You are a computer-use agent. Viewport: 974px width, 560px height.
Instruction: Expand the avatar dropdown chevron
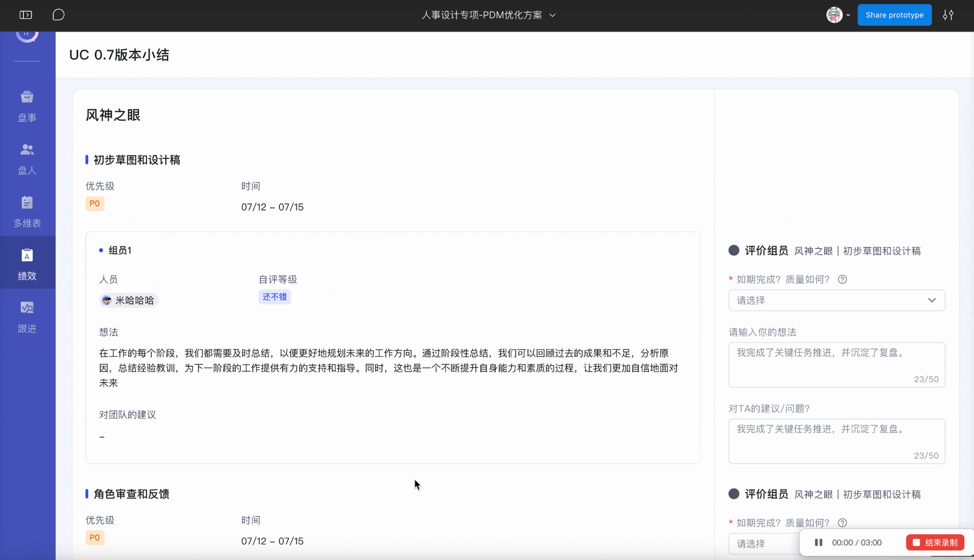click(848, 15)
